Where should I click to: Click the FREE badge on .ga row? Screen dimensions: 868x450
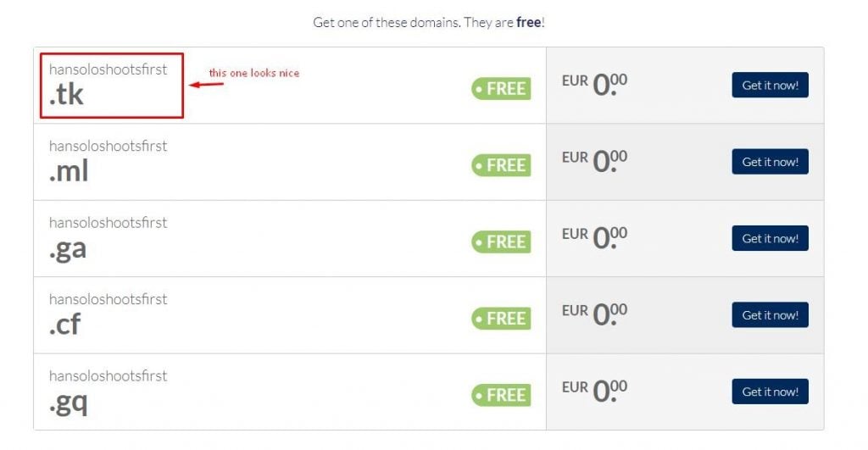pyautogui.click(x=501, y=242)
